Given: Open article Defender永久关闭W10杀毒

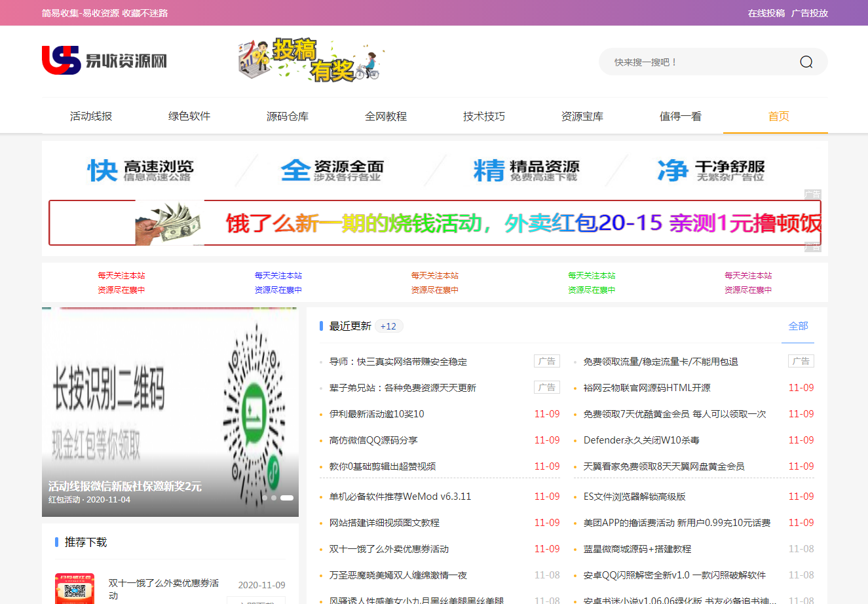Looking at the screenshot, I should point(641,440).
